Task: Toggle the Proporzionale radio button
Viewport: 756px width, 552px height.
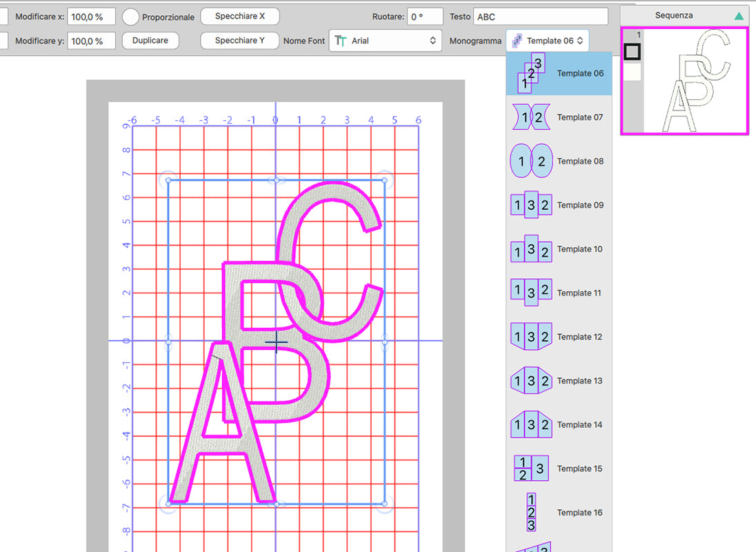Action: tap(131, 17)
